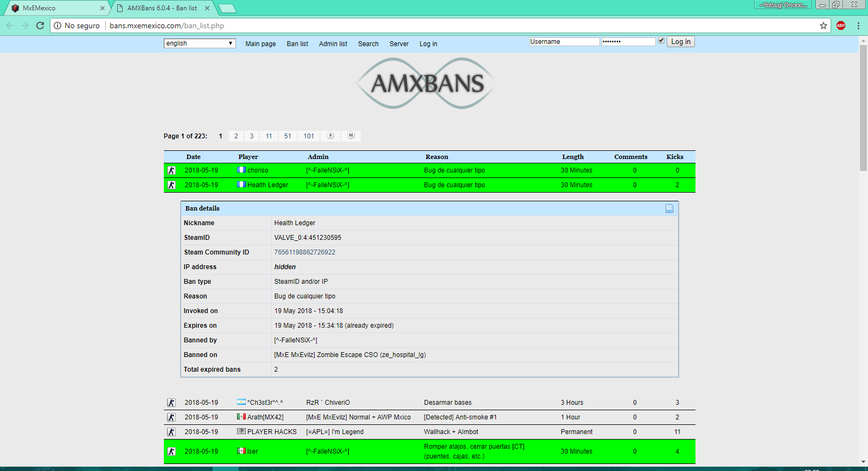868x471 pixels.
Task: Jump to last page arrow in pagination
Action: click(351, 136)
